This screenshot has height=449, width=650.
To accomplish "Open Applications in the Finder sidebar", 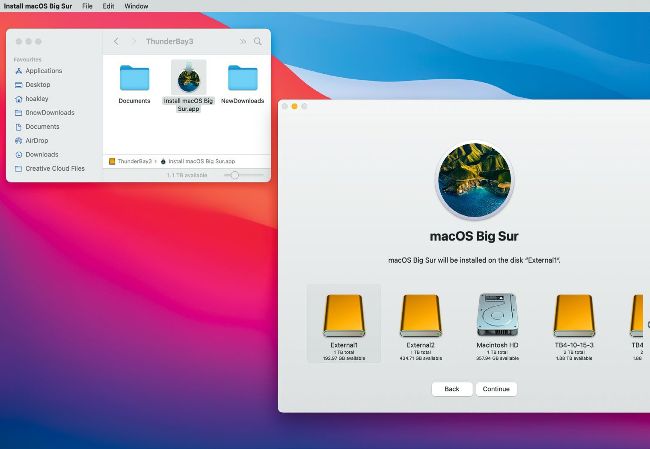I will tap(43, 71).
